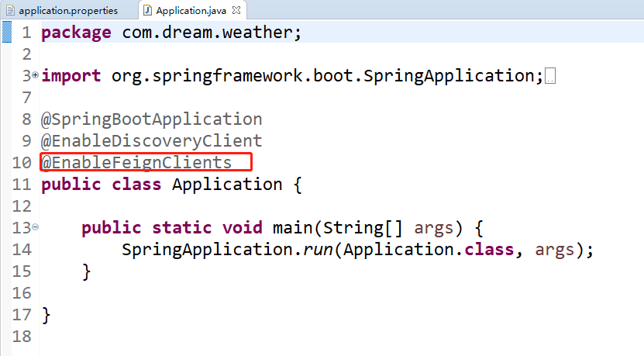The height and width of the screenshot is (356, 644).
Task: Click the Java file icon on Application.java tab
Action: (147, 10)
